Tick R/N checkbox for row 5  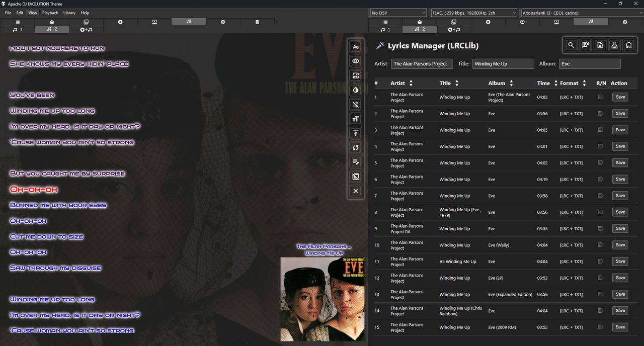point(600,162)
